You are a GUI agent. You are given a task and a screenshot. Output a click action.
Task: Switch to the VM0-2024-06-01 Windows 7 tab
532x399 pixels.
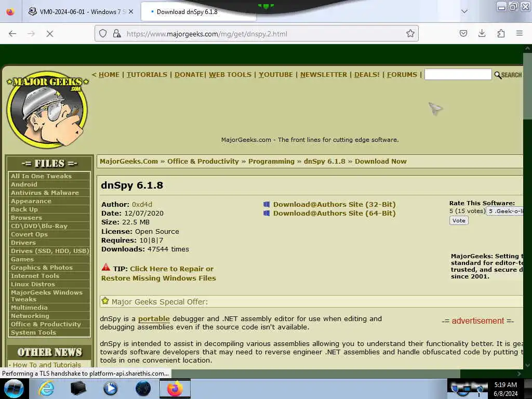(79, 11)
